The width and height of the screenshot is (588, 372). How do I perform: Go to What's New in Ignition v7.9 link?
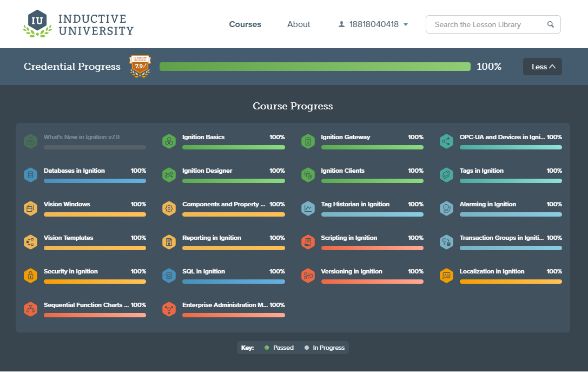pyautogui.click(x=81, y=137)
